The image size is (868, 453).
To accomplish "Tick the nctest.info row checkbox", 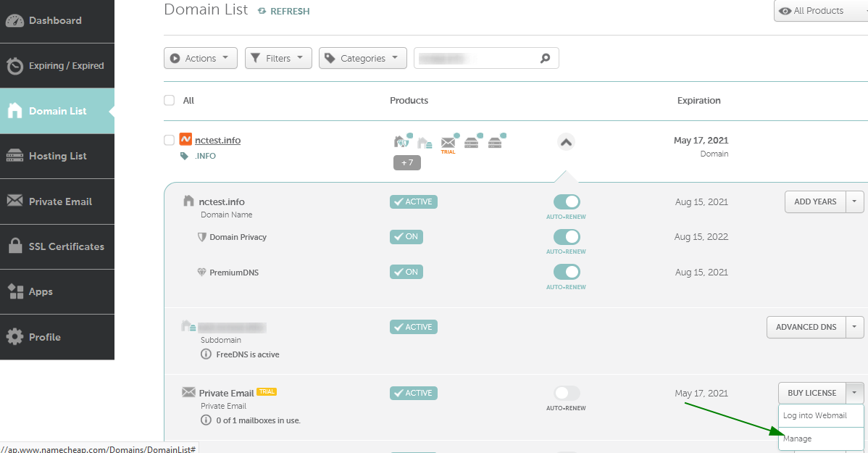I will [x=170, y=140].
